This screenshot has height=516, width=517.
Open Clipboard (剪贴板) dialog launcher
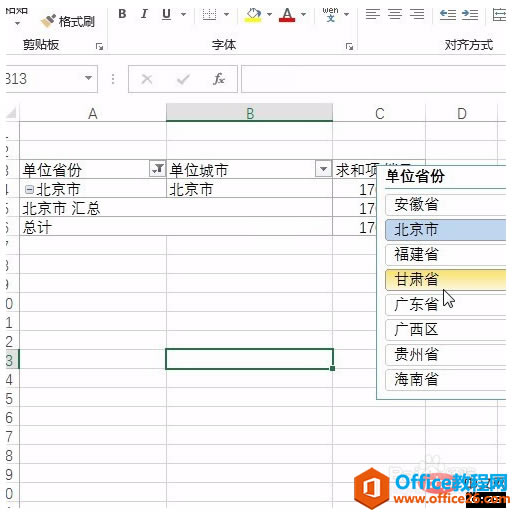(99, 46)
